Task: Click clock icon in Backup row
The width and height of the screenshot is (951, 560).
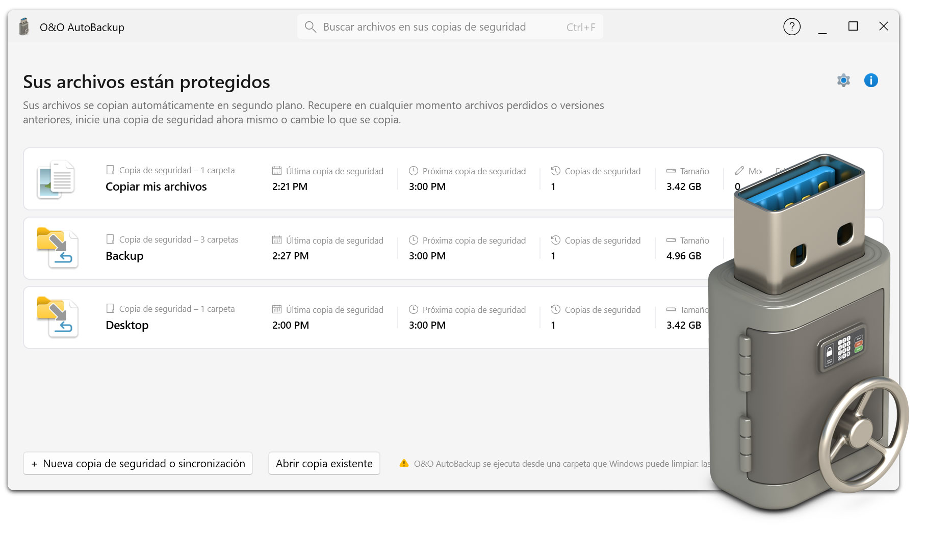Action: pyautogui.click(x=414, y=240)
